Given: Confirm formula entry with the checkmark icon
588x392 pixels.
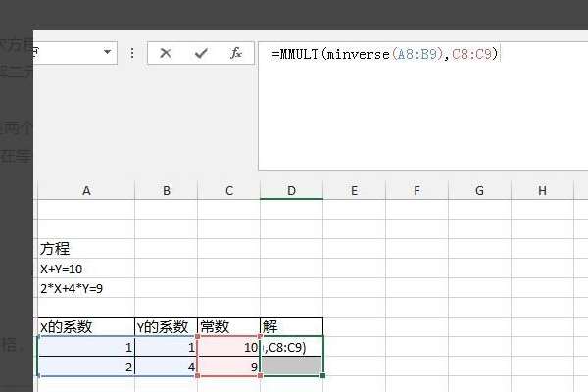Looking at the screenshot, I should pyautogui.click(x=201, y=53).
